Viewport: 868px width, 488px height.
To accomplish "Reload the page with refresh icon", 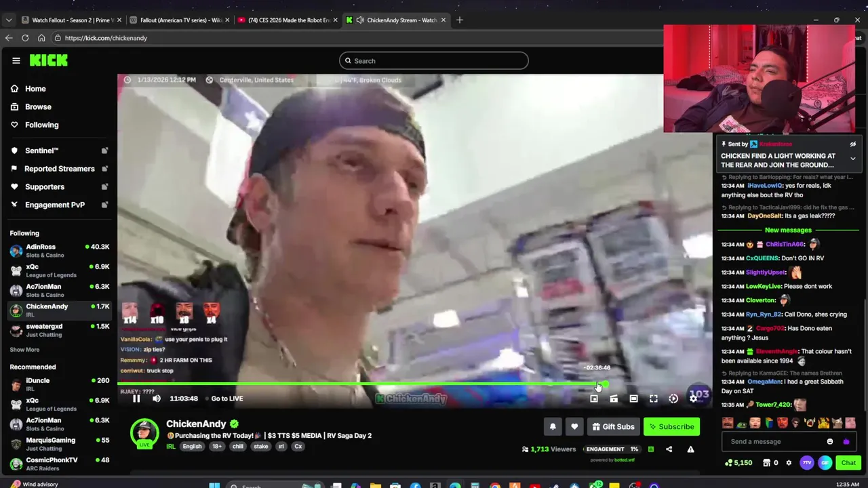I will click(x=25, y=38).
